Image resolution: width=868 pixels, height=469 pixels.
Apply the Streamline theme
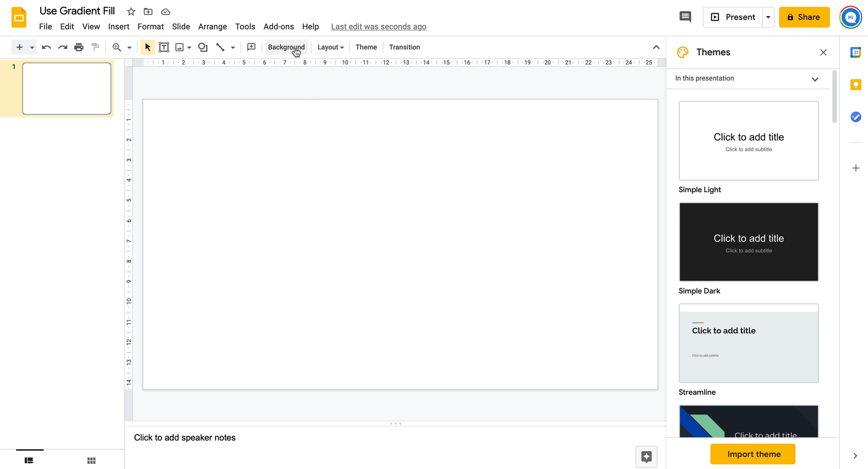(x=748, y=343)
